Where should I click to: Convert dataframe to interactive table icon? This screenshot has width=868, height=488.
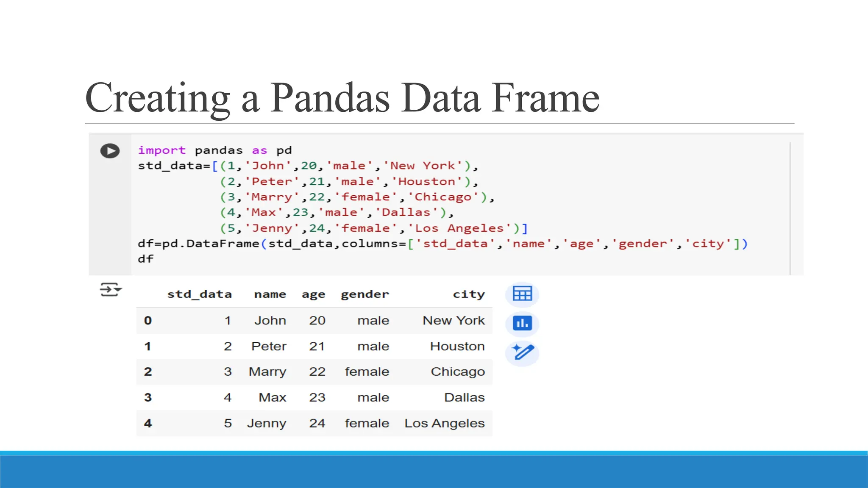pos(522,294)
